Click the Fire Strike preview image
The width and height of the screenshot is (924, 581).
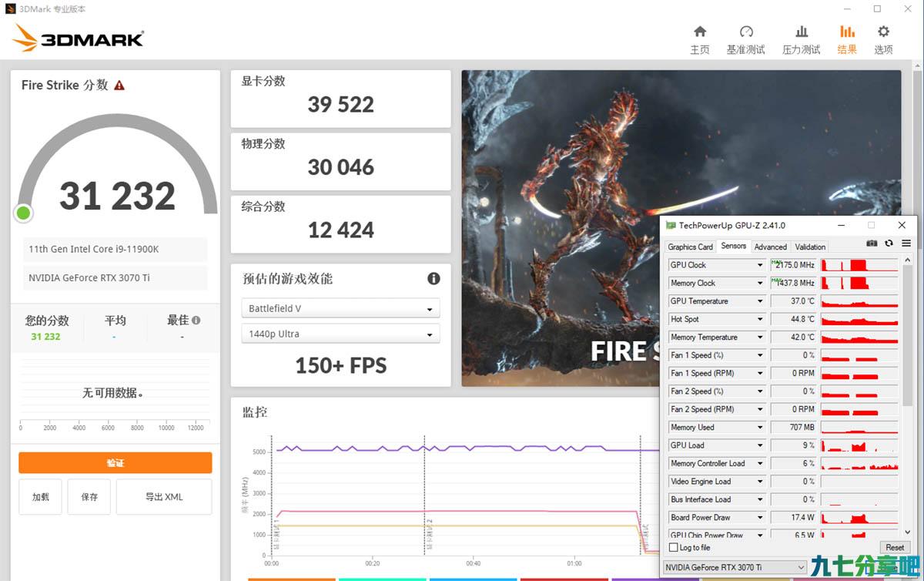[x=681, y=228]
